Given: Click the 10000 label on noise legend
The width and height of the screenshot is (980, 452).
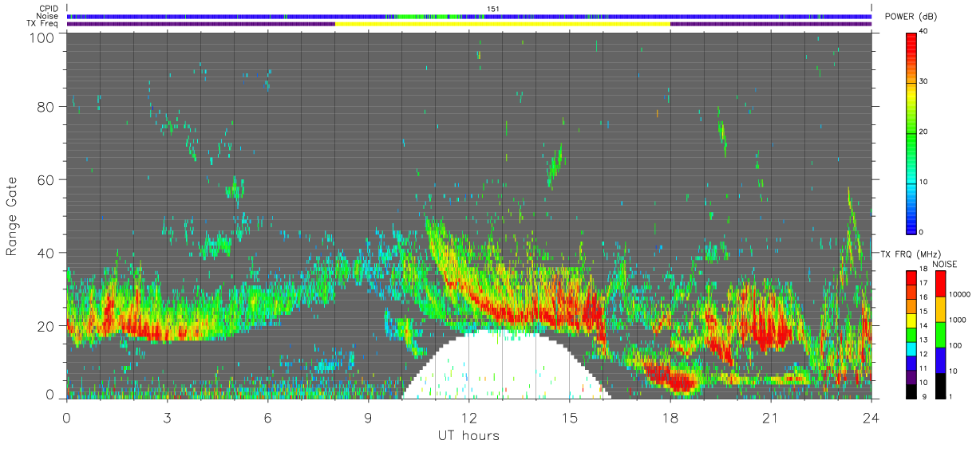Looking at the screenshot, I should click(958, 294).
